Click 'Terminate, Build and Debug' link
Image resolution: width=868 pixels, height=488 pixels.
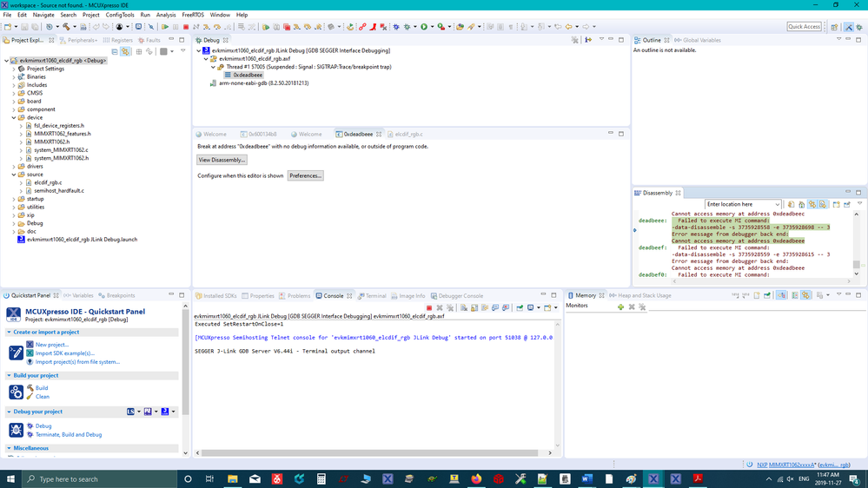[69, 435]
